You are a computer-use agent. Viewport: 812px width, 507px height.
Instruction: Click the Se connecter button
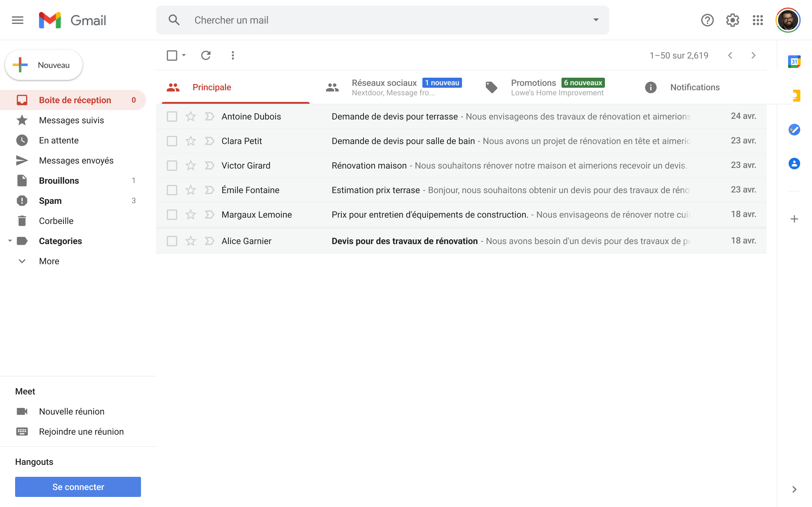(x=78, y=487)
